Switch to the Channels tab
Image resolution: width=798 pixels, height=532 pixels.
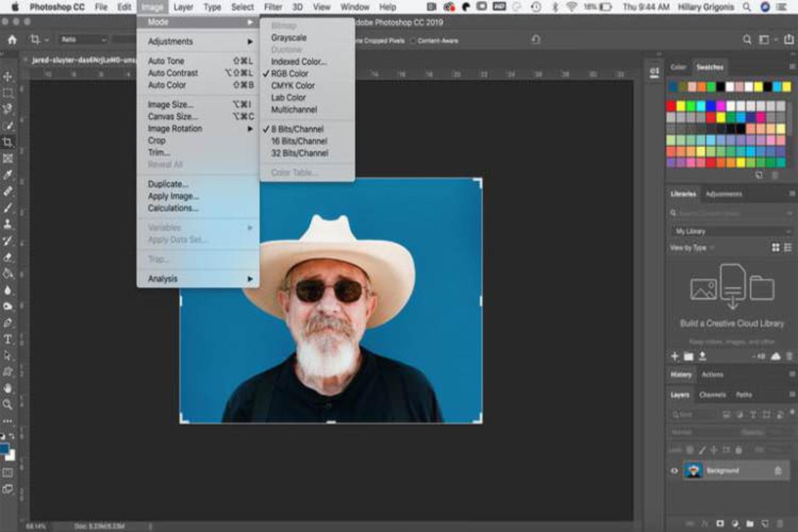[x=712, y=395]
